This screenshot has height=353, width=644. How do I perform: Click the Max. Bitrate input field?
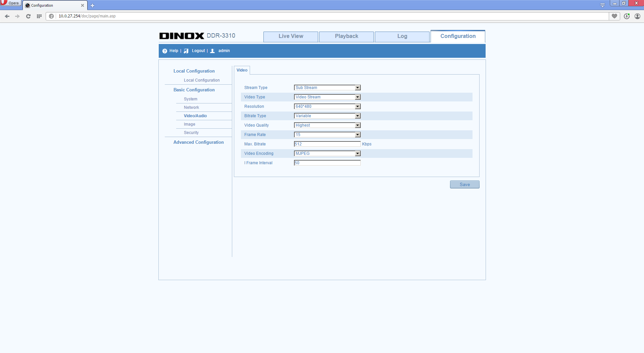(x=327, y=144)
